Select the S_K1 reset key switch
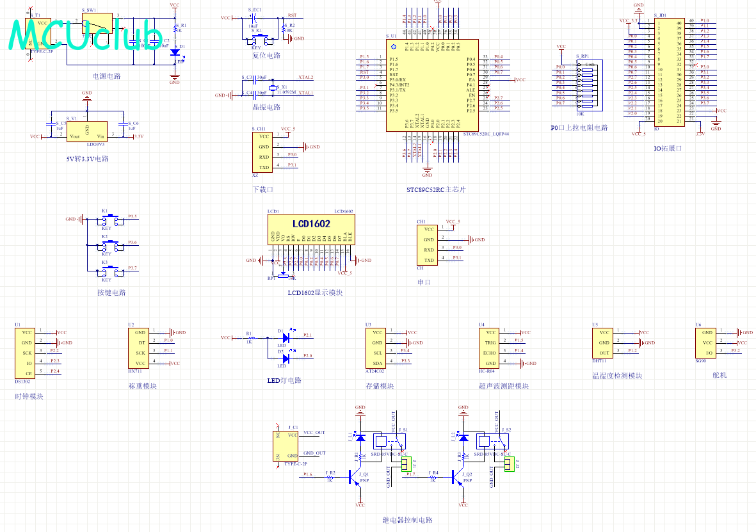This screenshot has height=532, width=756. 260,38
